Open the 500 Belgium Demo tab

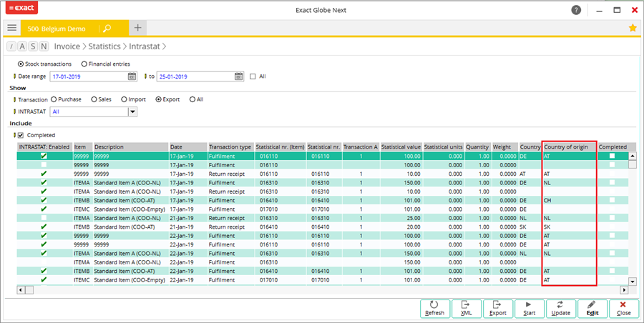click(x=57, y=29)
